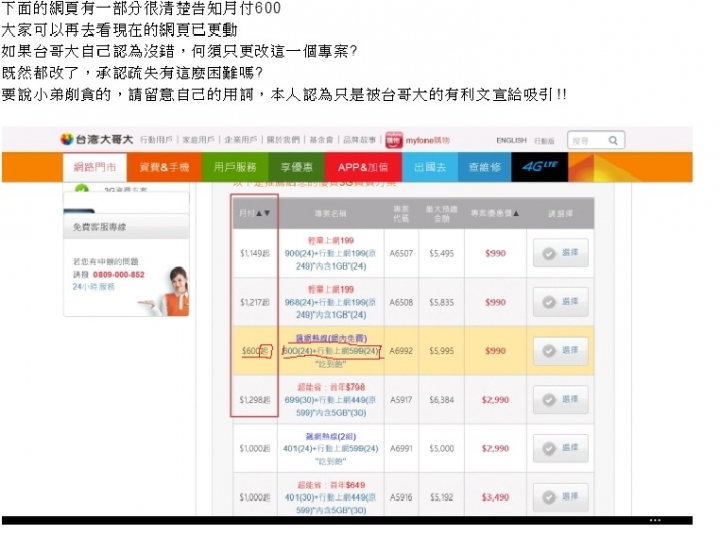Viewport: 720px width, 535px height.
Task: Click plan name 購網熱線(網內免費)
Action: [x=331, y=338]
